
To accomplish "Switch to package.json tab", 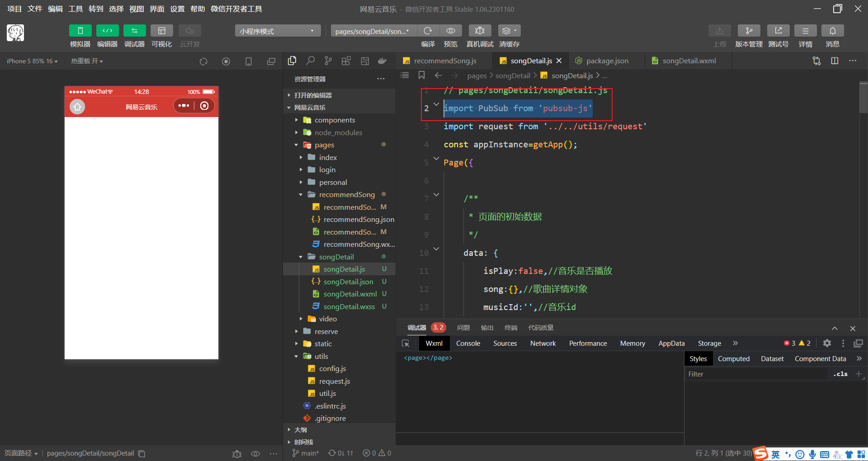I will coord(607,61).
